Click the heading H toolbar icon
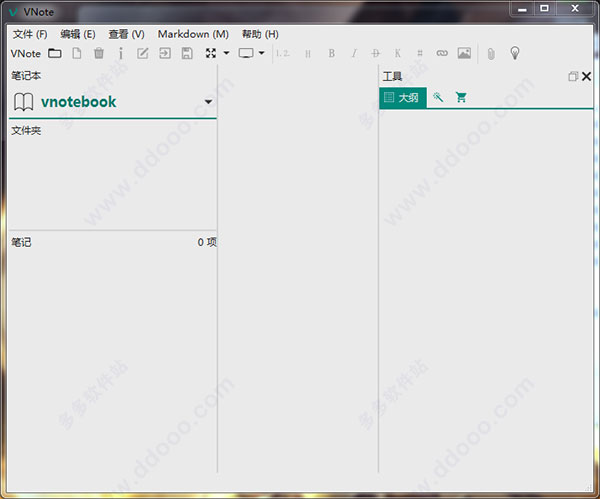The height and width of the screenshot is (499, 600). tap(308, 54)
